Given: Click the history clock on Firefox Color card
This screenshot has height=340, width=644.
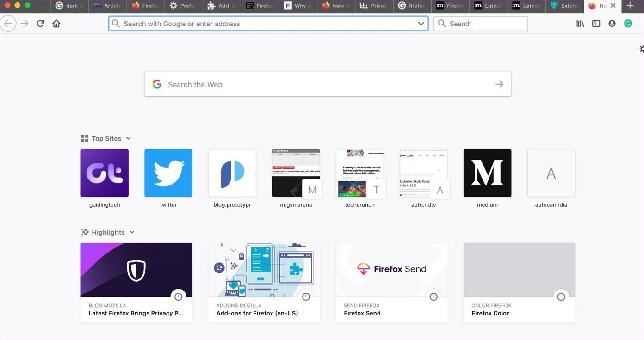Looking at the screenshot, I should click(x=561, y=297).
